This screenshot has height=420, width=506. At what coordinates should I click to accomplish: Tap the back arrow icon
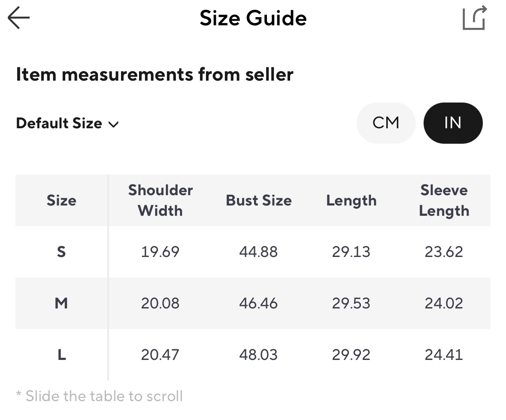18,18
